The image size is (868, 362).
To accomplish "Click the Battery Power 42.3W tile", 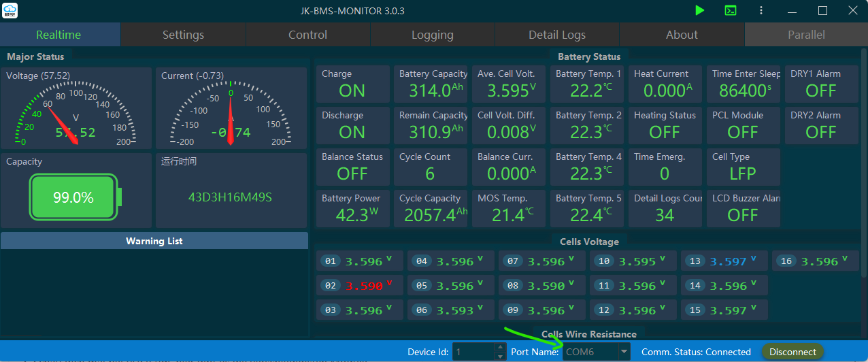I will pos(353,208).
